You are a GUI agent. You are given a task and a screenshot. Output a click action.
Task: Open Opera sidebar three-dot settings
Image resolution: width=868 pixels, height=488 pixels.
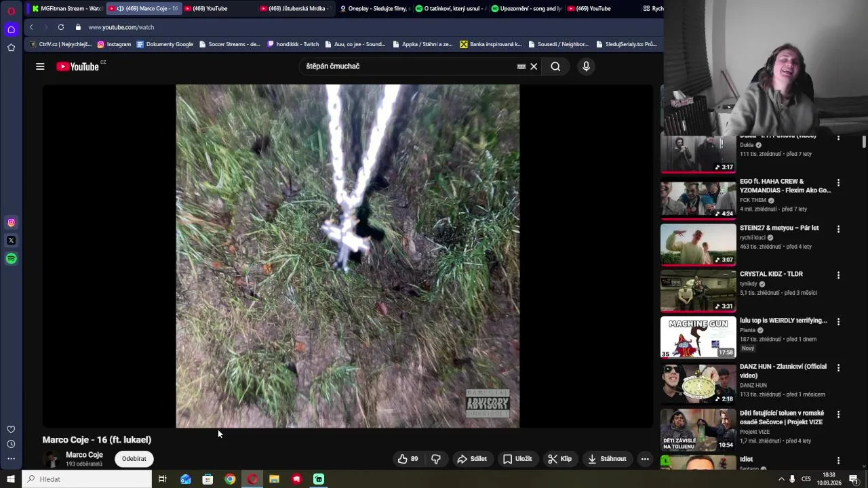tap(11, 459)
